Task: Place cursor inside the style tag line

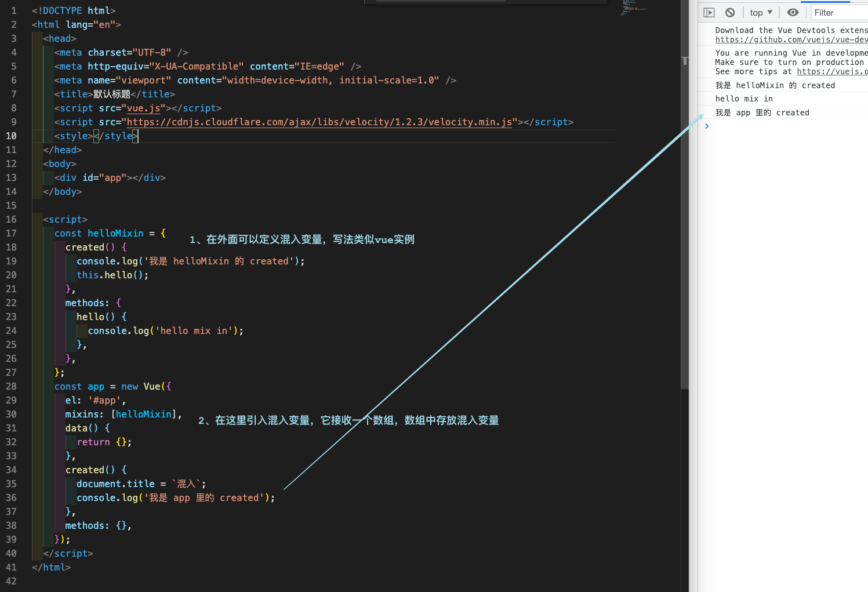Action: coord(96,136)
